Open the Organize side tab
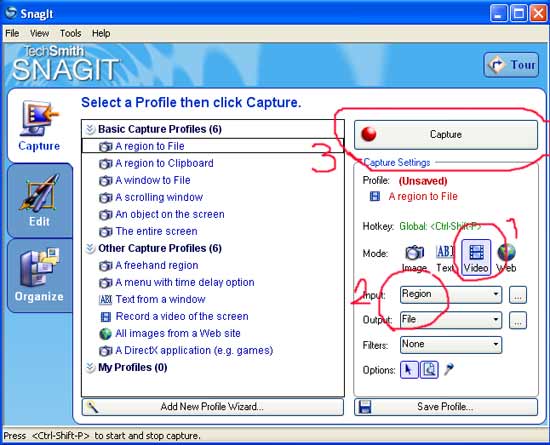 (x=39, y=276)
